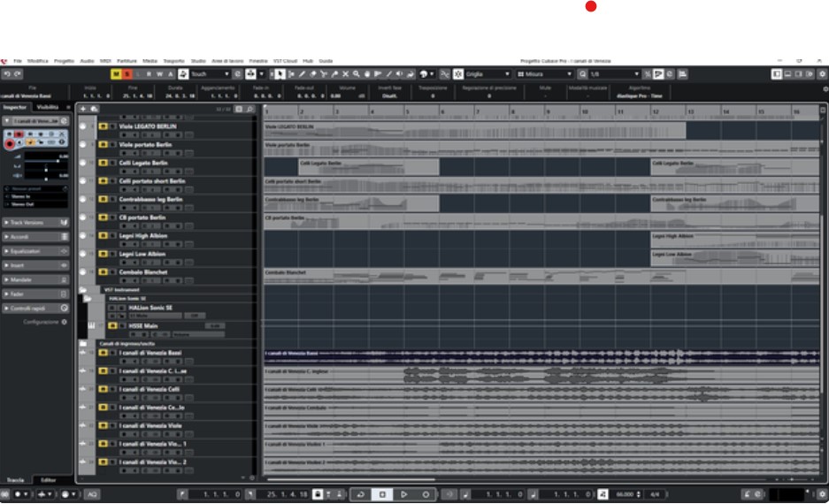Toggle global Mute state button M
Image resolution: width=829 pixels, height=504 pixels.
coord(116,74)
